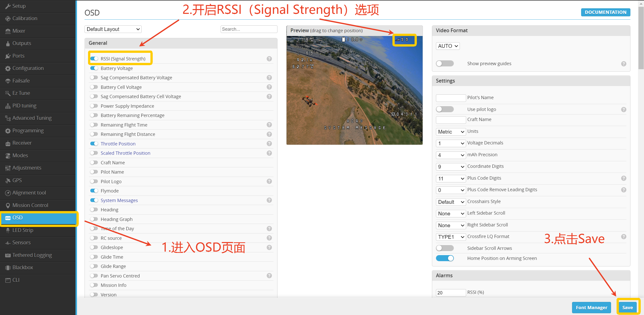
Task: Click the Calibration icon in the sidebar
Action: [x=8, y=18]
